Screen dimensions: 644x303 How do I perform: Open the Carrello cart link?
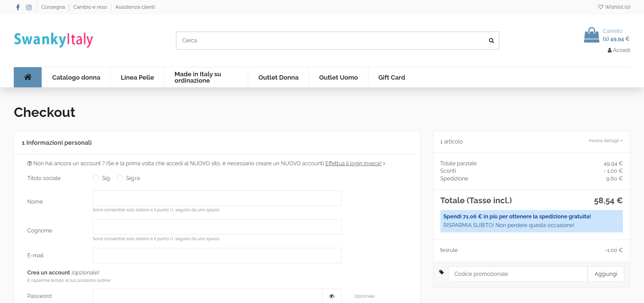click(x=612, y=31)
